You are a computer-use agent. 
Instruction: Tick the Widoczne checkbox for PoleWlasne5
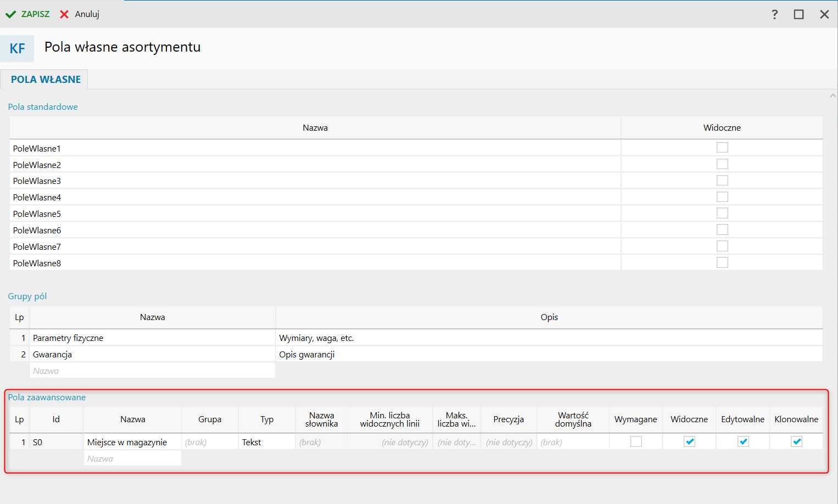point(722,214)
